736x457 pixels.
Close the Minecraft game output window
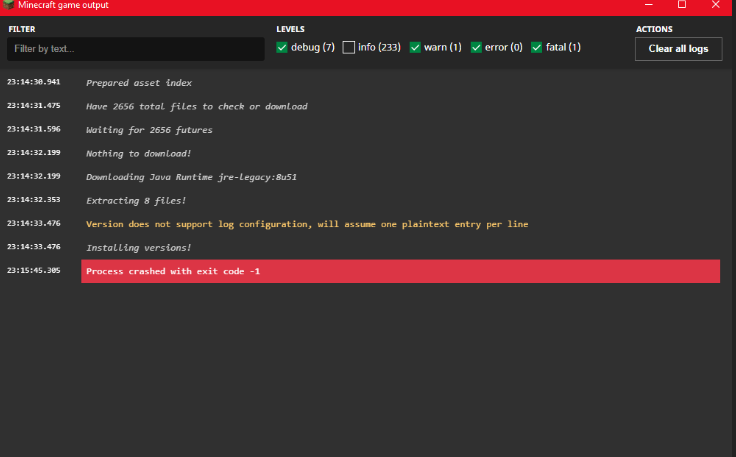point(715,5)
